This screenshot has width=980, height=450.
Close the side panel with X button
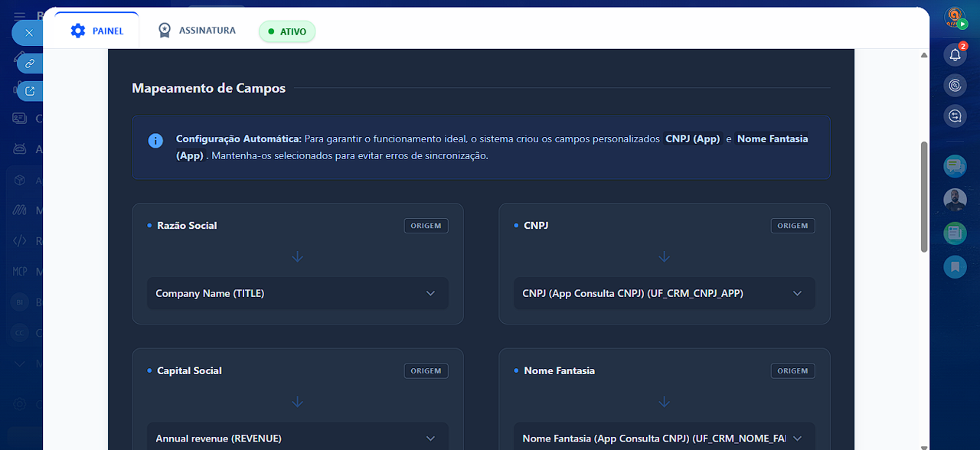pyautogui.click(x=28, y=33)
